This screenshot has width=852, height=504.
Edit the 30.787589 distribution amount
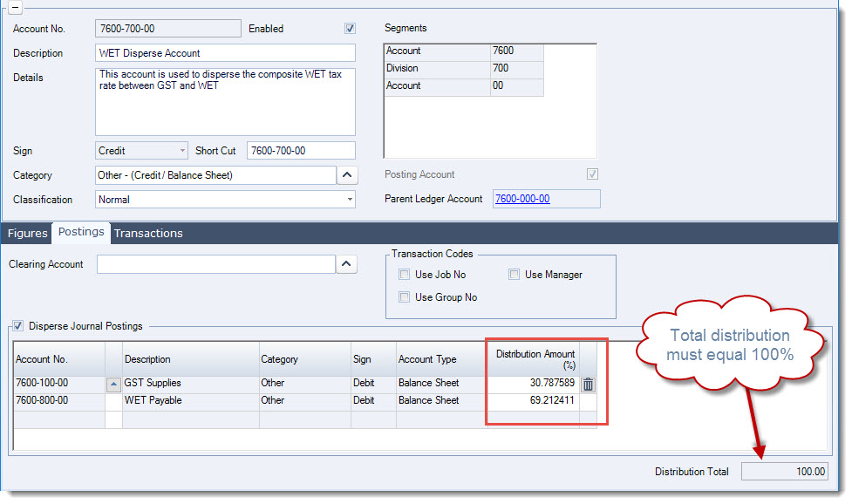pos(533,383)
